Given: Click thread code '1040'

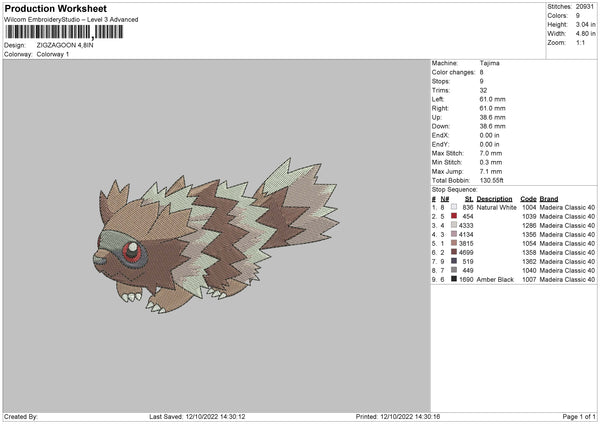Looking at the screenshot, I should click(529, 271).
